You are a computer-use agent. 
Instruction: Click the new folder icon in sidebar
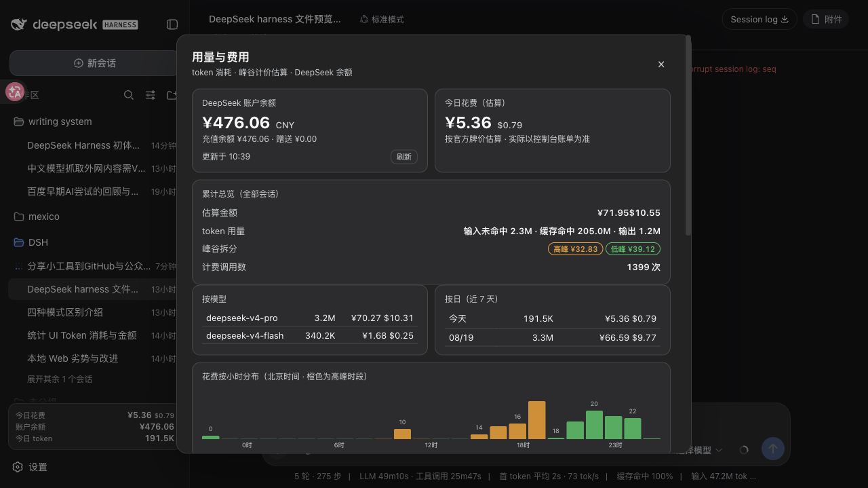[172, 95]
